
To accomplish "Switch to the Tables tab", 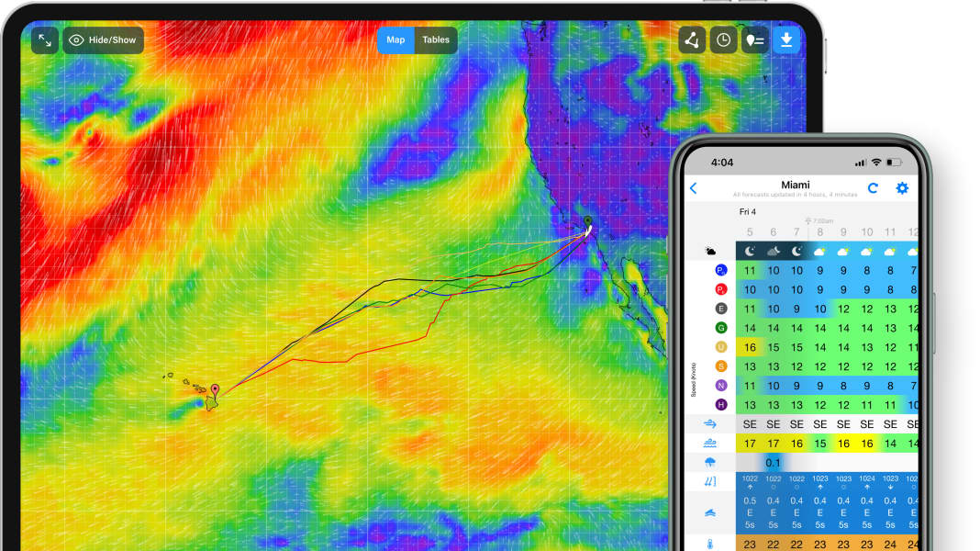I will coord(435,39).
